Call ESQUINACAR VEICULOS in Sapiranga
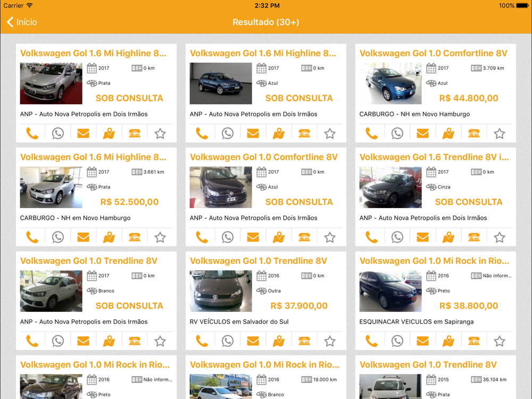This screenshot has width=532, height=399. [371, 341]
